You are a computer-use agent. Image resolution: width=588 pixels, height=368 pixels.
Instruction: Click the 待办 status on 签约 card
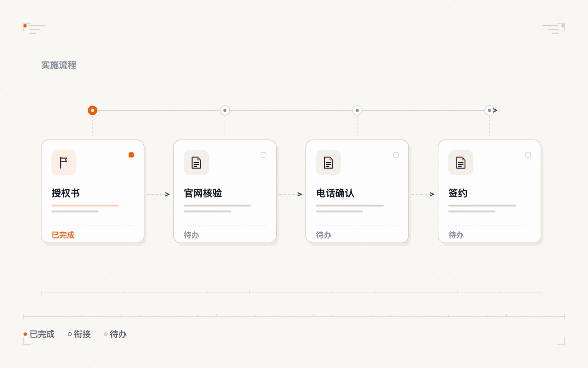click(x=456, y=235)
